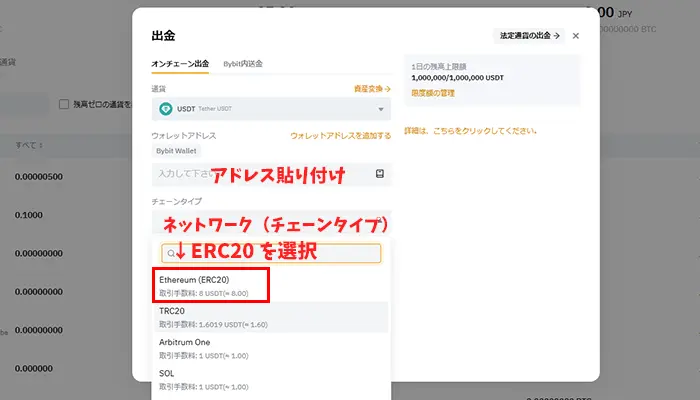Screen dimensions: 700x400
Task: Open address book icon in address field
Action: point(379,174)
